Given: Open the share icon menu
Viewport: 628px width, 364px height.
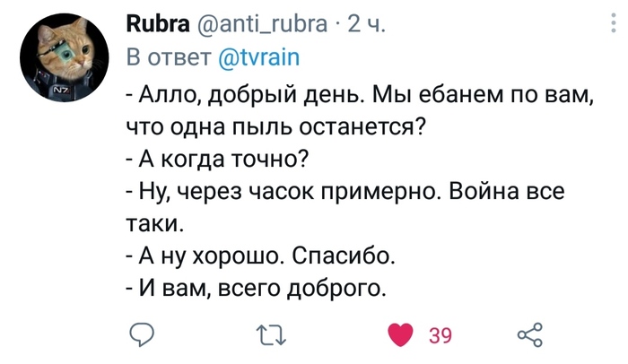Looking at the screenshot, I should click(530, 336).
